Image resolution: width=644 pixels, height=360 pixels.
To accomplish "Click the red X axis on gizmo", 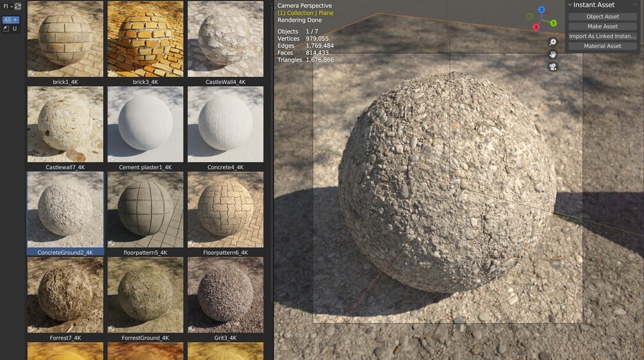I will pyautogui.click(x=536, y=27).
